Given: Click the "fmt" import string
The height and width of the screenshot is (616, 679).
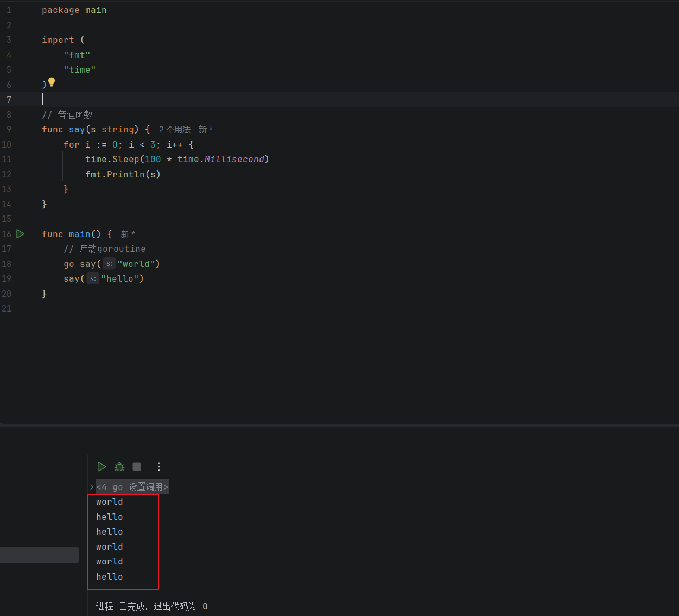Looking at the screenshot, I should click(77, 55).
